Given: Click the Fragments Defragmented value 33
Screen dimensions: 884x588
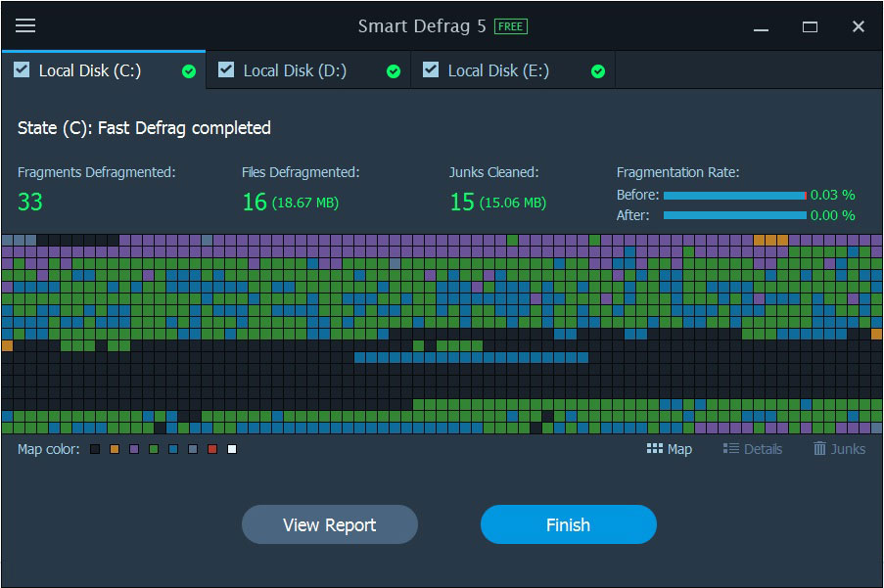Looking at the screenshot, I should tap(30, 202).
